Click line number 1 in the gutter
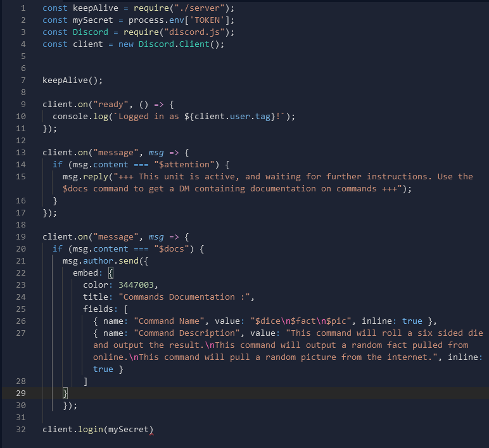Image resolution: width=489 pixels, height=448 pixels. coord(23,8)
